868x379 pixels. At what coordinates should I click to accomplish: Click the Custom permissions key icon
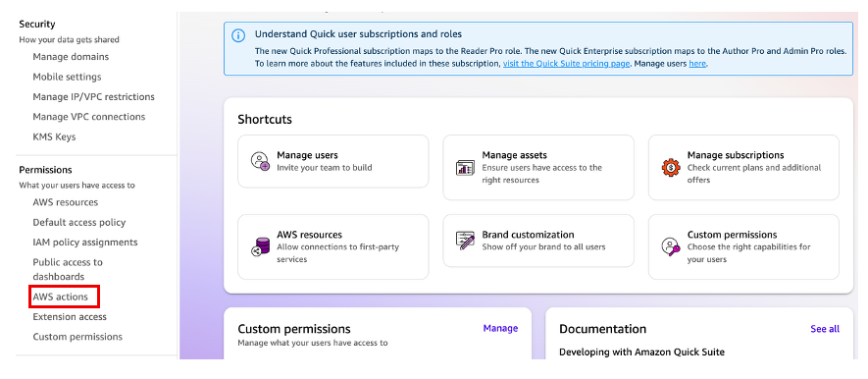click(x=671, y=246)
